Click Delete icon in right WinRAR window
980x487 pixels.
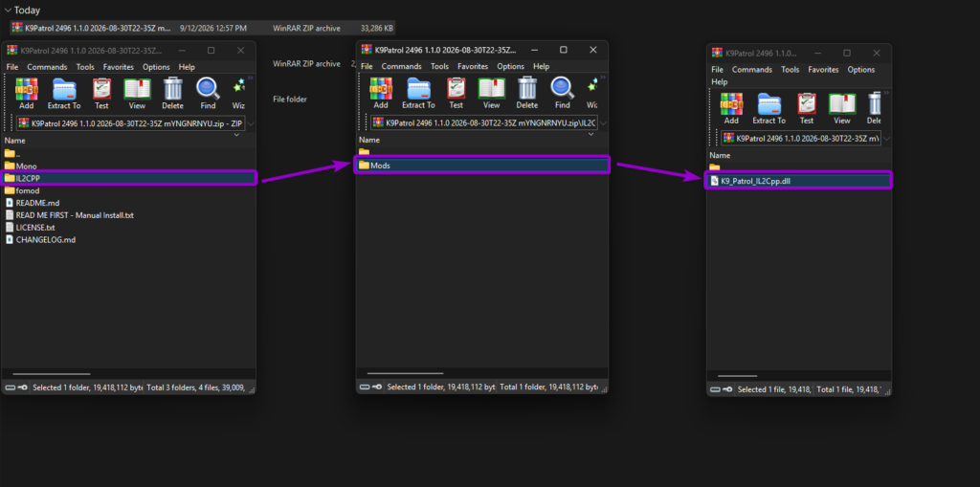coord(874,108)
